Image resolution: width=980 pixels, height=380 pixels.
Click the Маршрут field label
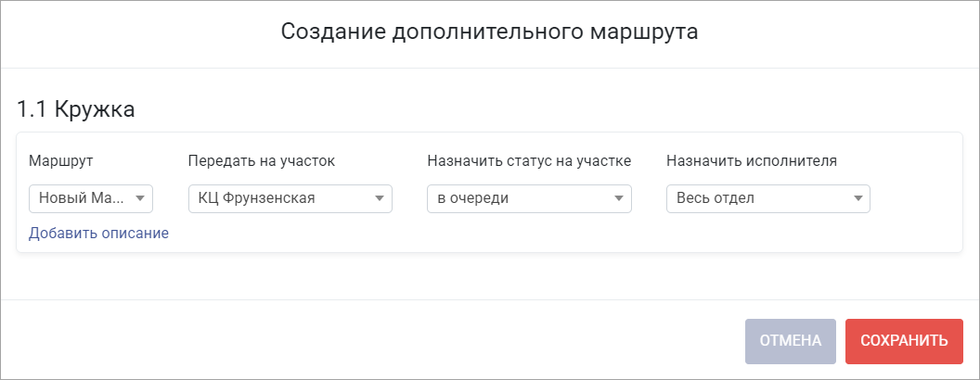point(60,161)
